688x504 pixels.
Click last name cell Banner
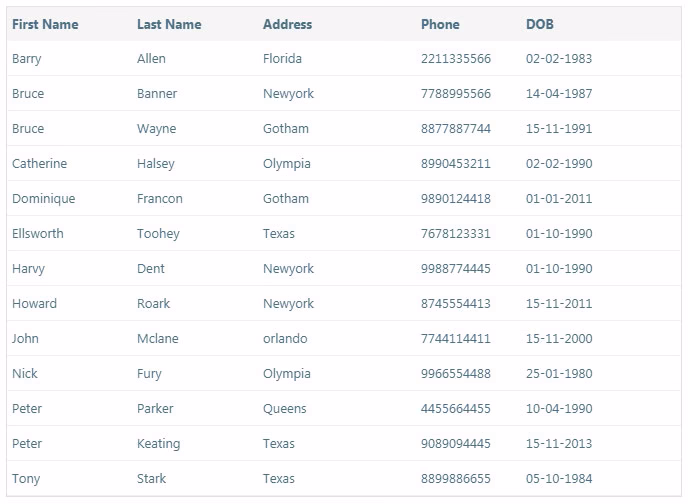[157, 94]
